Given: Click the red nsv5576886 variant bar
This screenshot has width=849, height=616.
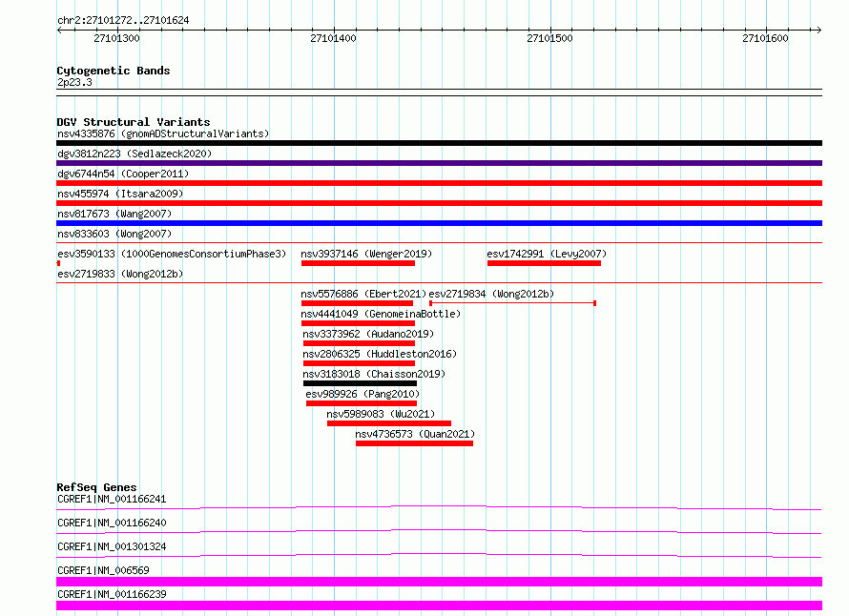Looking at the screenshot, I should [357, 303].
